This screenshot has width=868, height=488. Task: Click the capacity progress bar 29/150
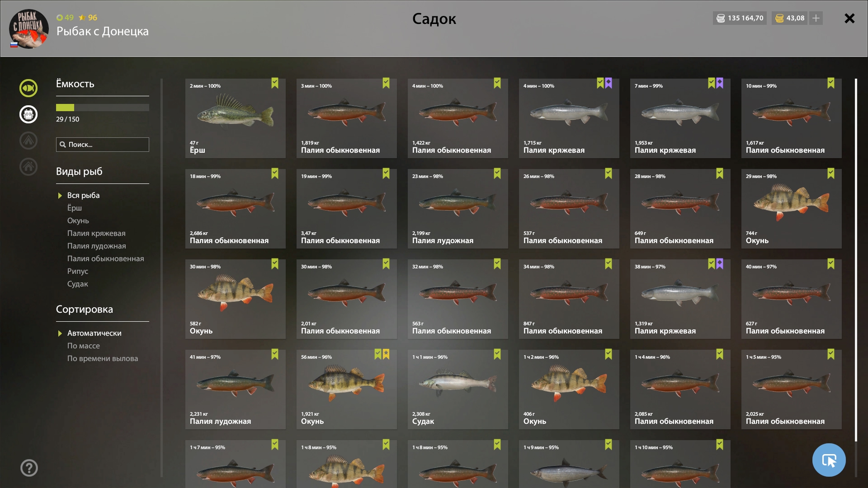(x=103, y=108)
